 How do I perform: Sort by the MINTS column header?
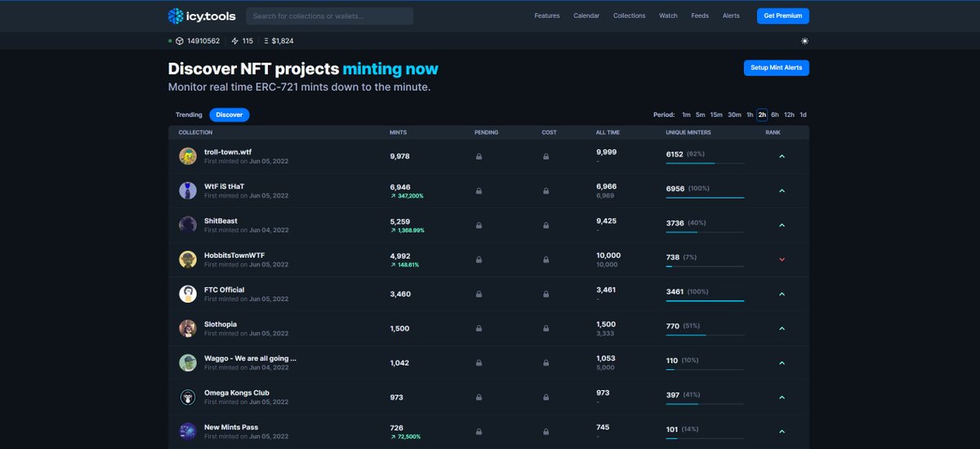pos(398,132)
